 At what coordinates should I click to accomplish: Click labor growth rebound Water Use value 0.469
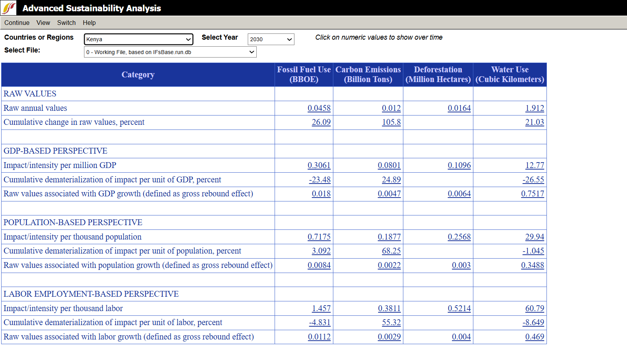pyautogui.click(x=534, y=337)
